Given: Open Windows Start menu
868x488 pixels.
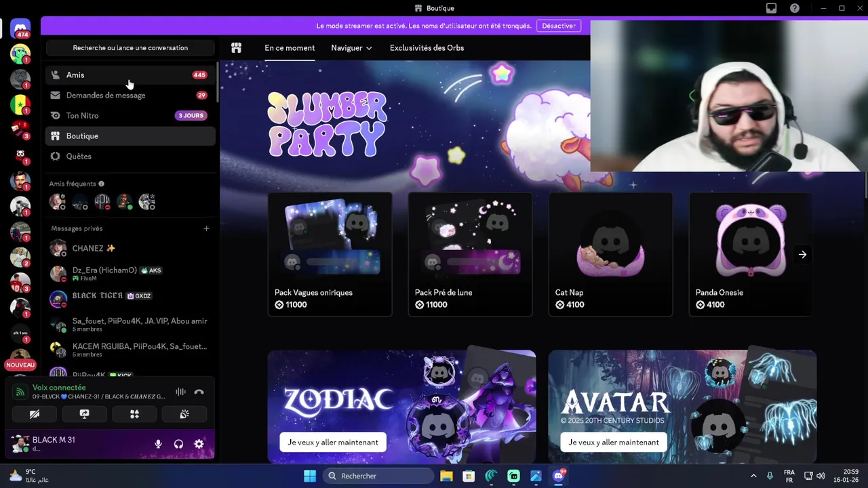Looking at the screenshot, I should (x=310, y=476).
